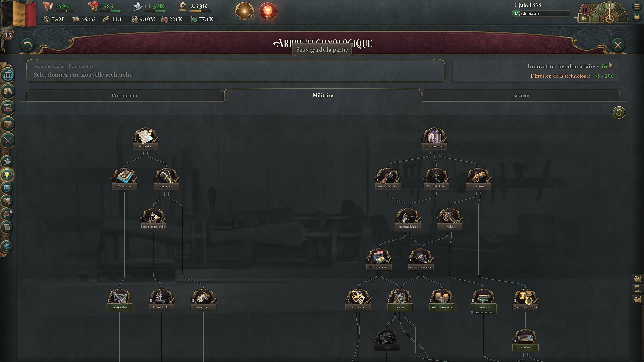Expand the notifications badge showing 4

(x=244, y=11)
